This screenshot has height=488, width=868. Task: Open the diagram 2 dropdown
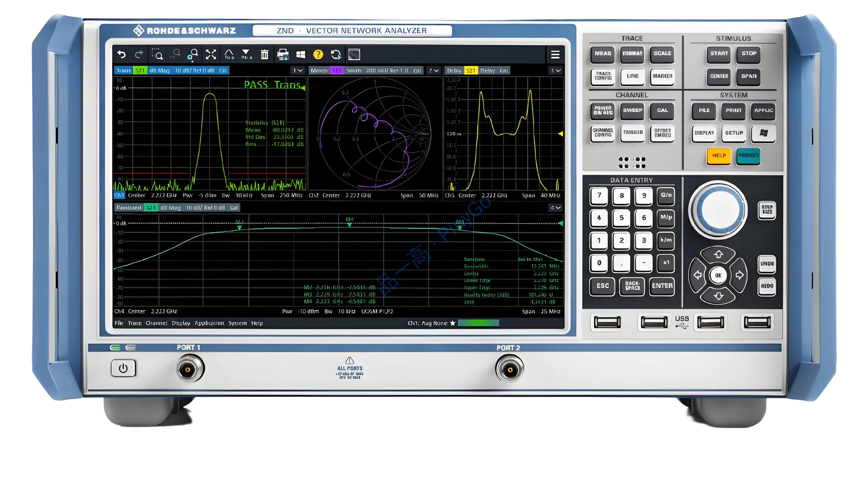(x=434, y=70)
